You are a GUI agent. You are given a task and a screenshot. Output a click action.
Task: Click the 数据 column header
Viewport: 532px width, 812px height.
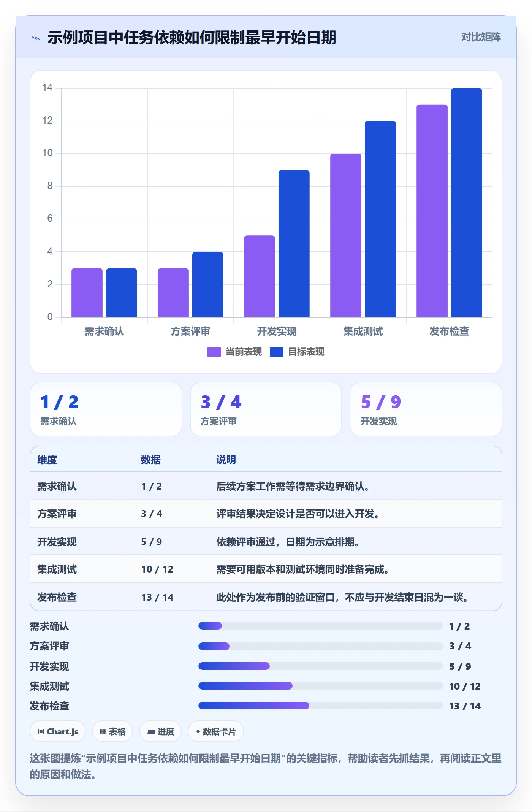pos(151,460)
